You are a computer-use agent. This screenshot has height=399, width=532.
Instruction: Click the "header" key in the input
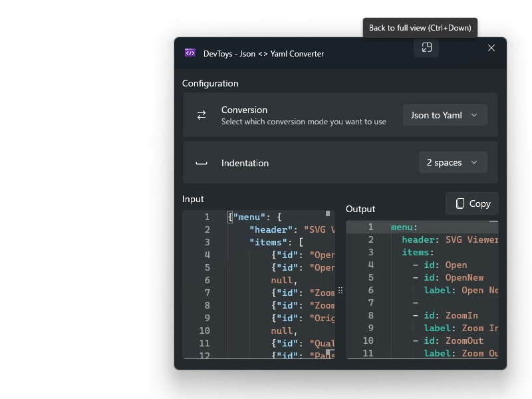pos(271,229)
